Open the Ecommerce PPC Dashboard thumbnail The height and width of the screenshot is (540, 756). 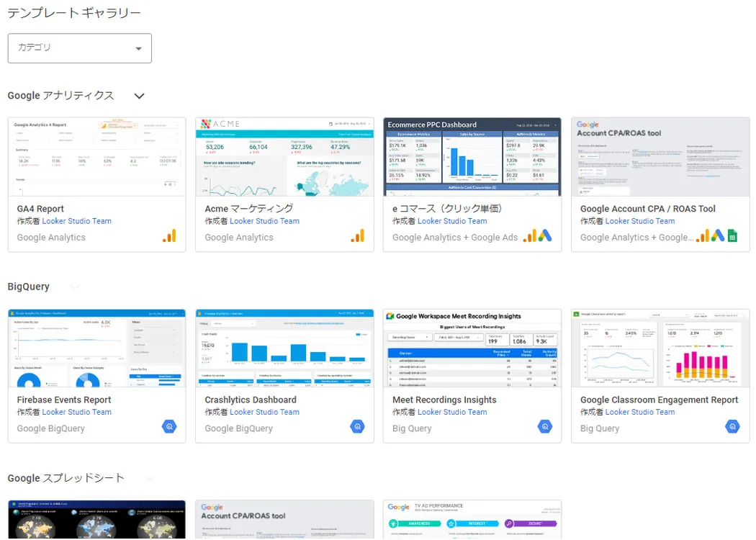[472, 157]
